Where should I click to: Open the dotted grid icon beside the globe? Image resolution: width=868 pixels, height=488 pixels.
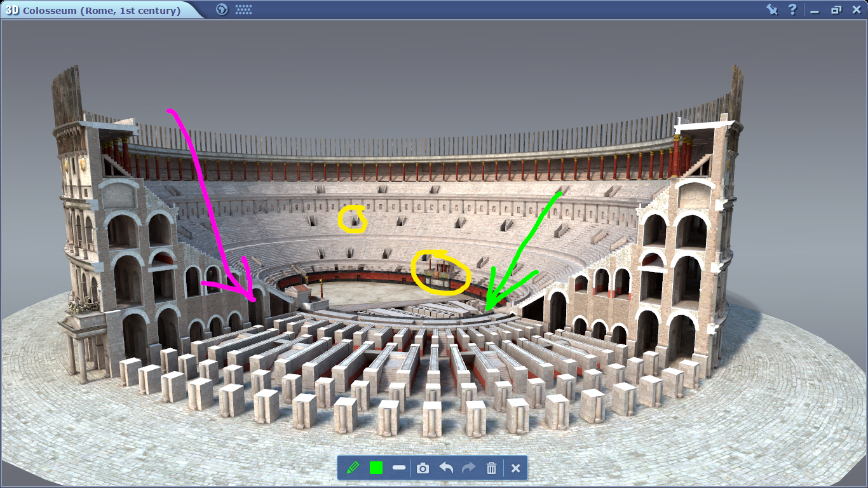click(x=243, y=10)
